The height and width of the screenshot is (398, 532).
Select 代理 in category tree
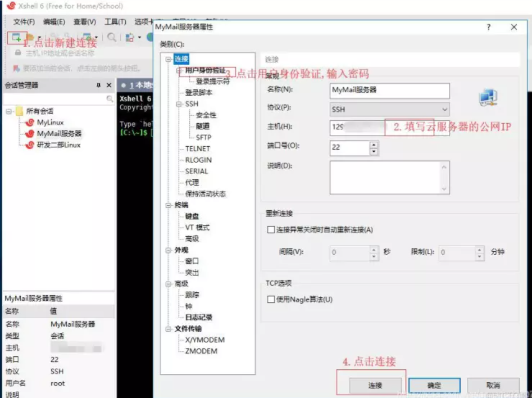(x=192, y=182)
